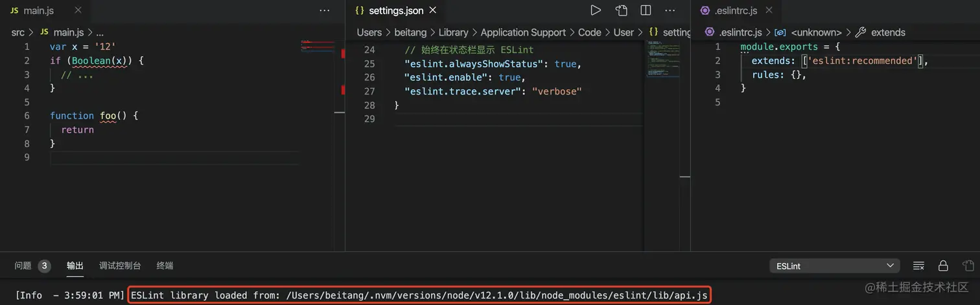
Task: Select the 输出 output panel tab
Action: [75, 265]
